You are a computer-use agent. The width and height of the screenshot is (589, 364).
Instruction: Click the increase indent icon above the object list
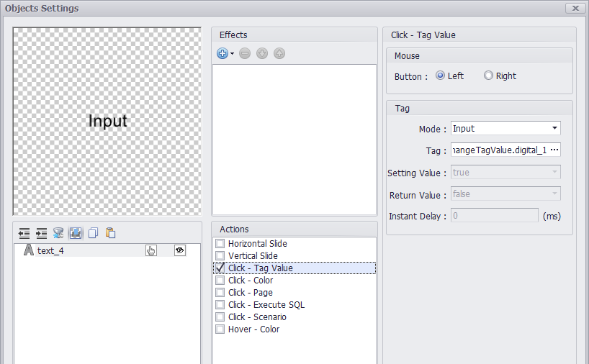(41, 233)
